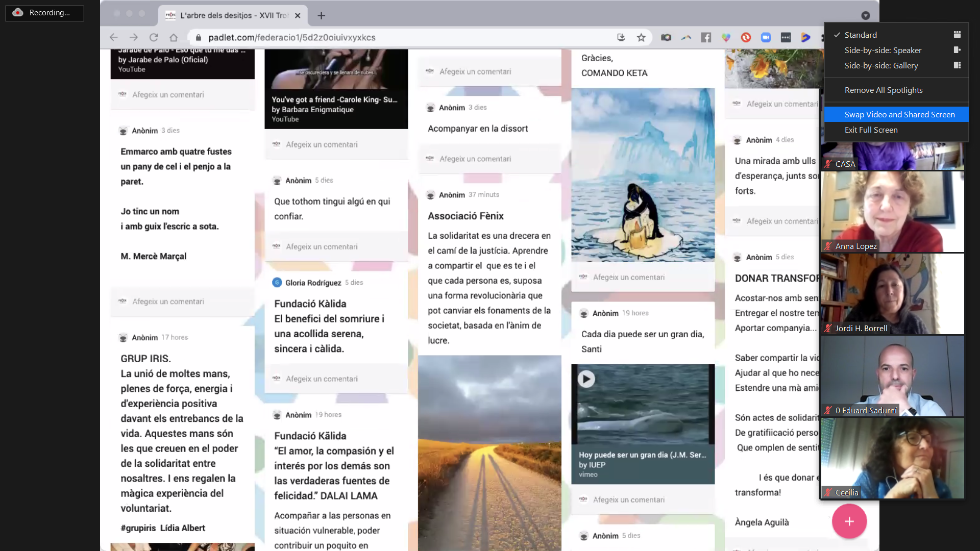Viewport: 980px width, 551px height.
Task: Go forward in browser history
Action: click(134, 37)
